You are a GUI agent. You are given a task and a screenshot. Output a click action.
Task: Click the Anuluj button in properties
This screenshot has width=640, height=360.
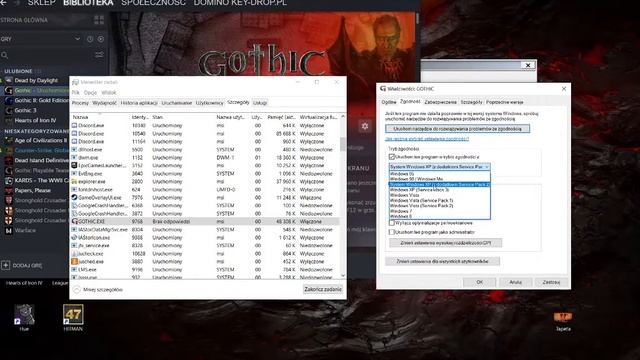pos(516,282)
